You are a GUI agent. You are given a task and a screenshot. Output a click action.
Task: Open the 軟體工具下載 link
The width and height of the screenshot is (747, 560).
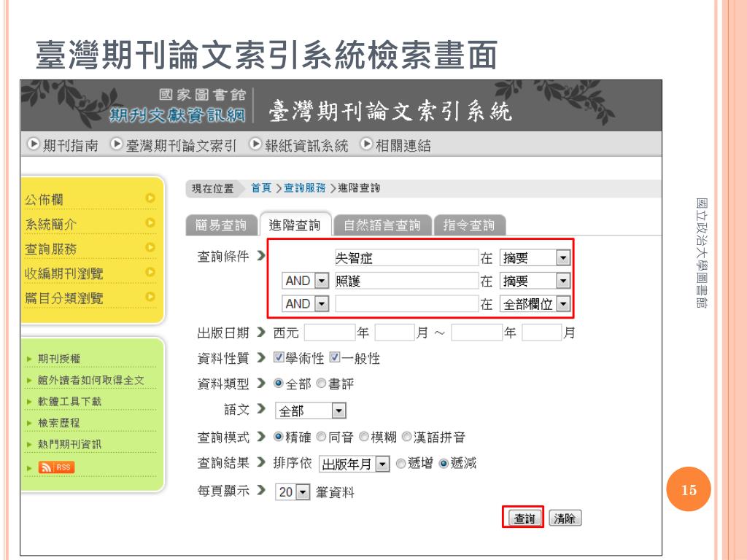pos(69,402)
